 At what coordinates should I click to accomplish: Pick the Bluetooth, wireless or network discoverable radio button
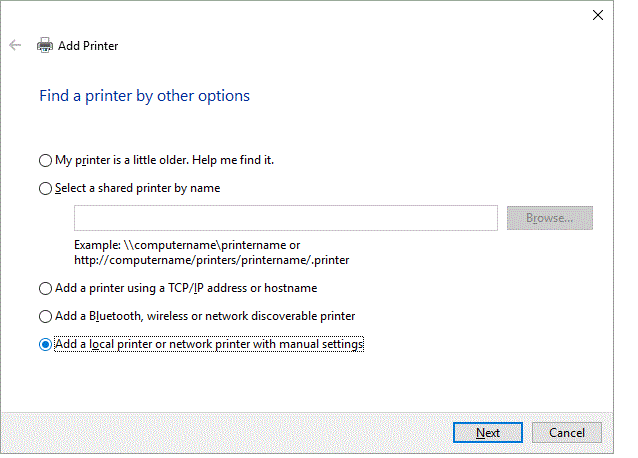[45, 316]
